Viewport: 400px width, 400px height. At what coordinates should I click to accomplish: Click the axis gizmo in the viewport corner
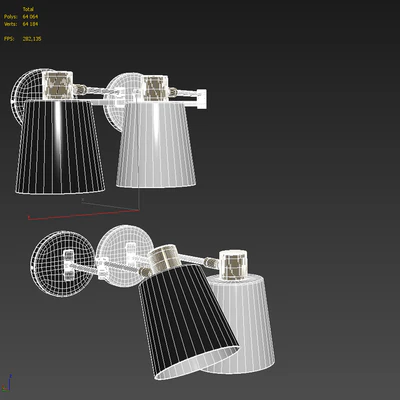[x=7, y=383]
